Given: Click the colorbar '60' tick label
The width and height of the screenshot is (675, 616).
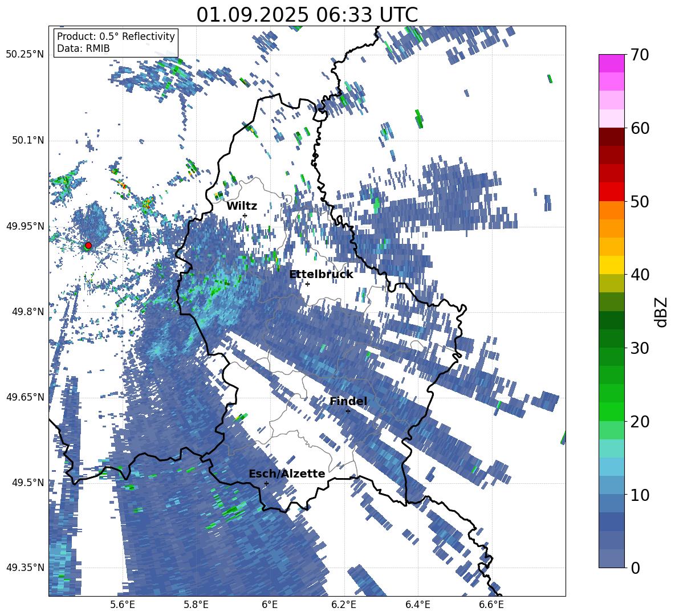Looking at the screenshot, I should [640, 128].
